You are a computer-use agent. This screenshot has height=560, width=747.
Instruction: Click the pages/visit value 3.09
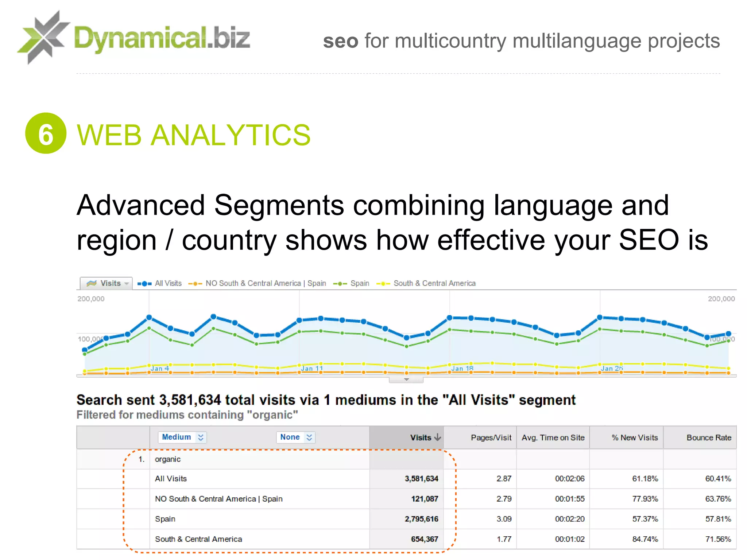coord(504,519)
